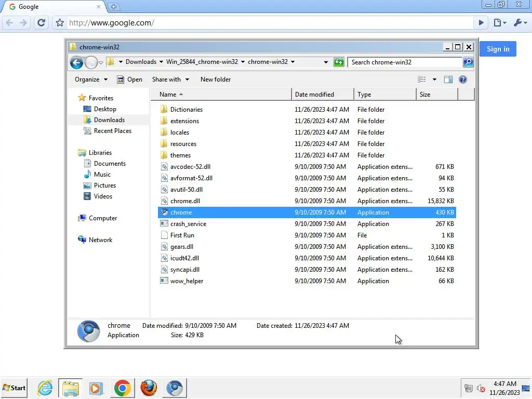Switch to Chromium taskbar icon
The width and height of the screenshot is (532, 399).
click(175, 388)
